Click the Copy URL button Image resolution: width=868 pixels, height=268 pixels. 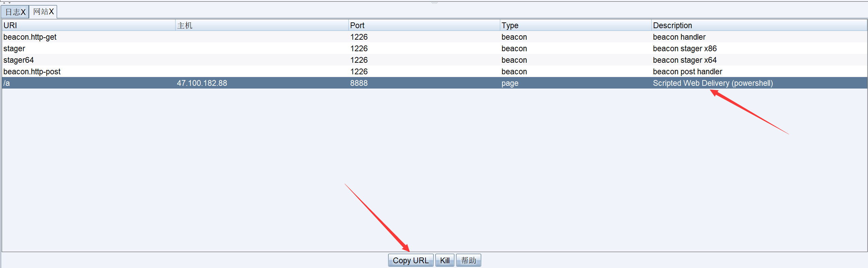[411, 260]
